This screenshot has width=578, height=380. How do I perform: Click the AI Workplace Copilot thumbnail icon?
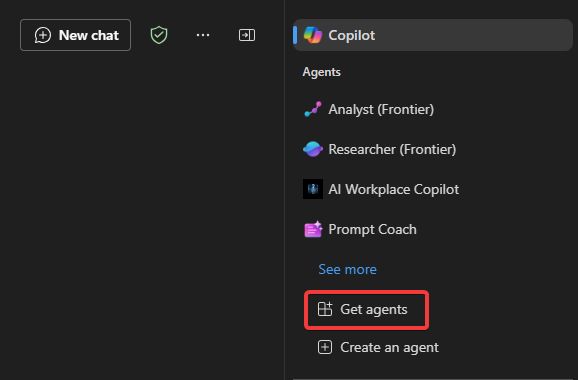[x=313, y=189]
